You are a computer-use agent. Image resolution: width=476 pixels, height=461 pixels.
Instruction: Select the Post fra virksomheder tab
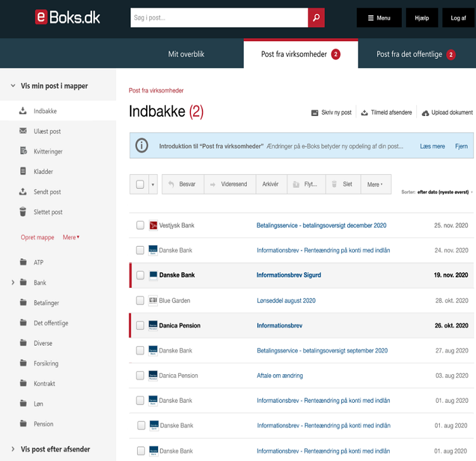301,54
